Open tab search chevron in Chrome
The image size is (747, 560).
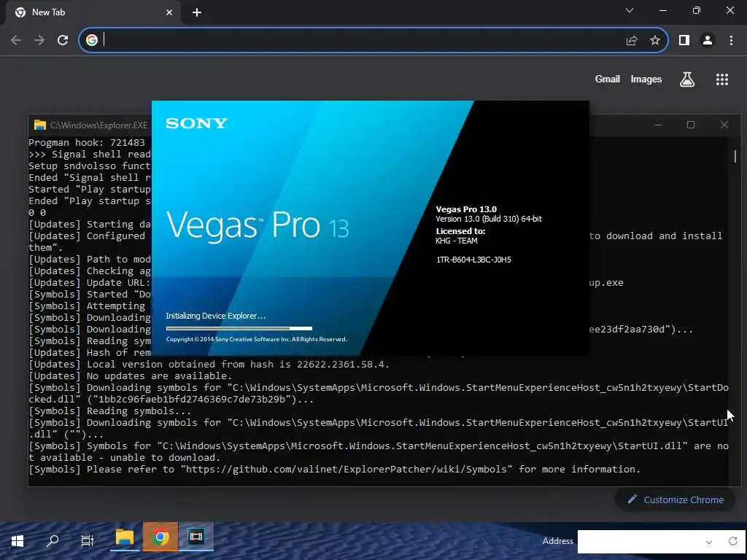point(630,10)
